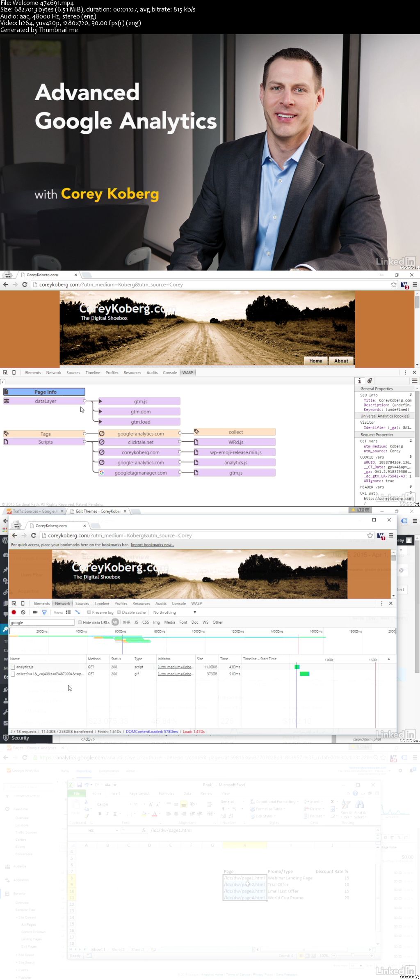Toggle the blue filter funnel in the Network toolbar

click(x=44, y=612)
